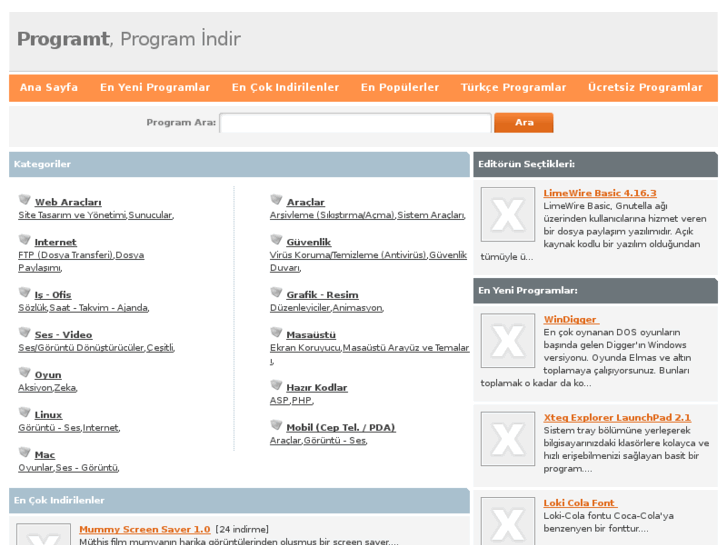Click the folder icon beside Oyun
727x545 pixels.
pyautogui.click(x=25, y=372)
